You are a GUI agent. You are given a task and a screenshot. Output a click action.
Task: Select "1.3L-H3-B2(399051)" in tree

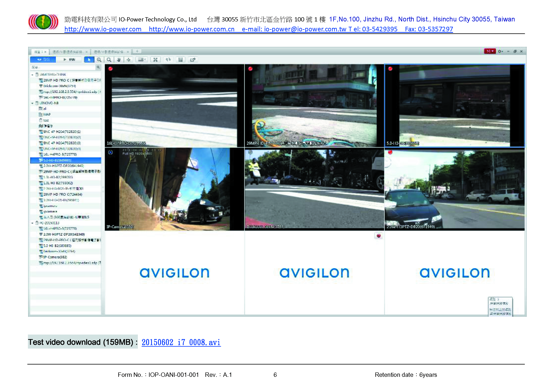click(66, 177)
